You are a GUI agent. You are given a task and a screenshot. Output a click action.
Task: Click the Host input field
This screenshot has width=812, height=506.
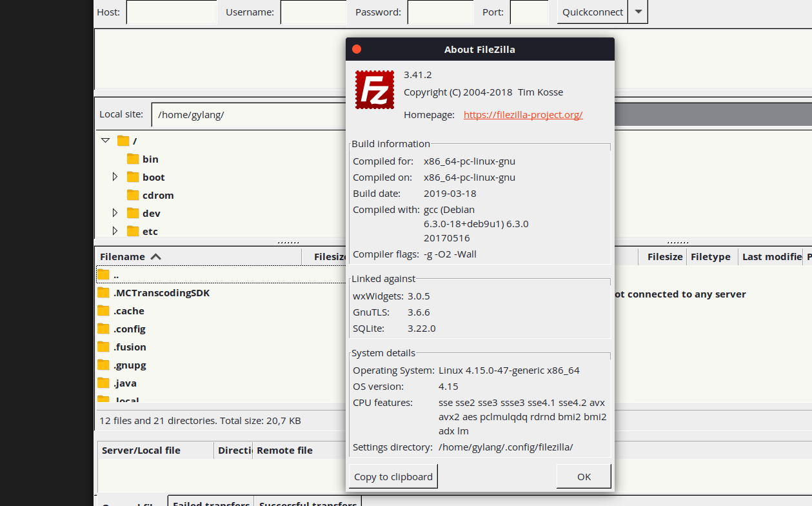[172, 12]
